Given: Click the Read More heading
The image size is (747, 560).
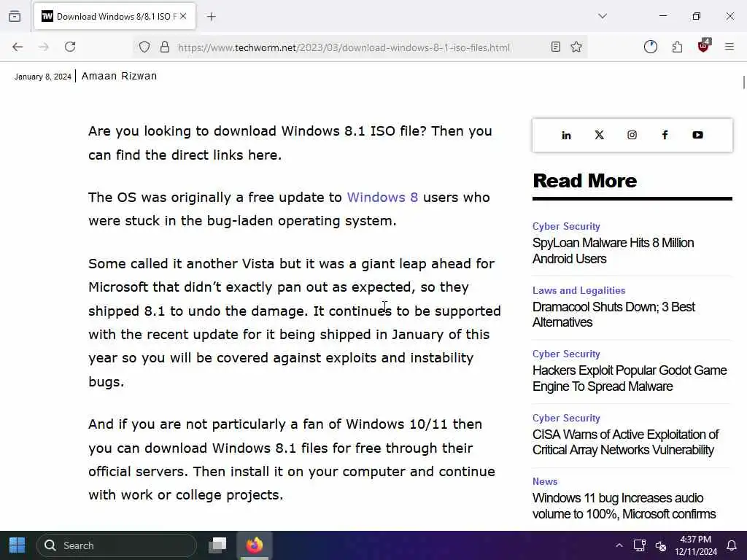Looking at the screenshot, I should tap(584, 181).
